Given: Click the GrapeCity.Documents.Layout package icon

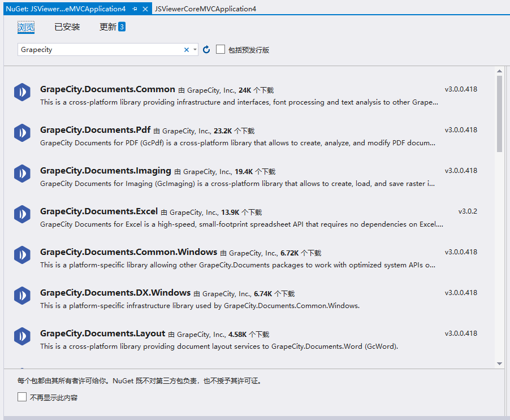Looking at the screenshot, I should [x=22, y=336].
